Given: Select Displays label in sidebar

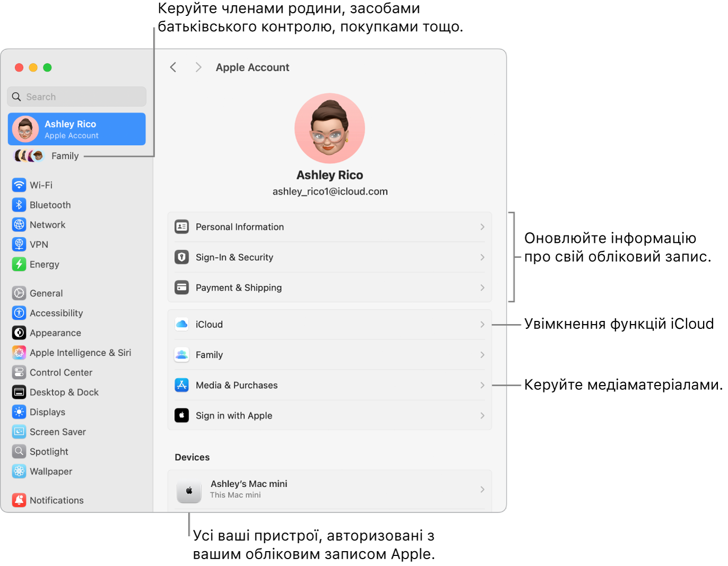Looking at the screenshot, I should tap(47, 412).
